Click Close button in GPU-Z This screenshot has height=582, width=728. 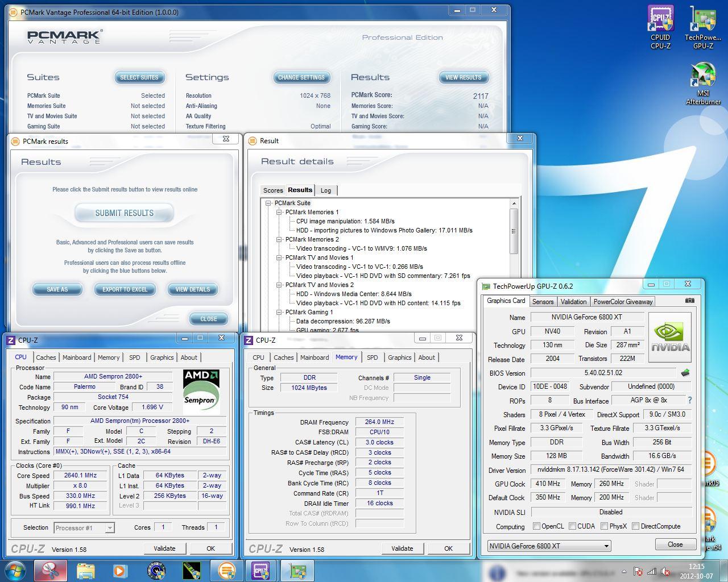click(675, 544)
